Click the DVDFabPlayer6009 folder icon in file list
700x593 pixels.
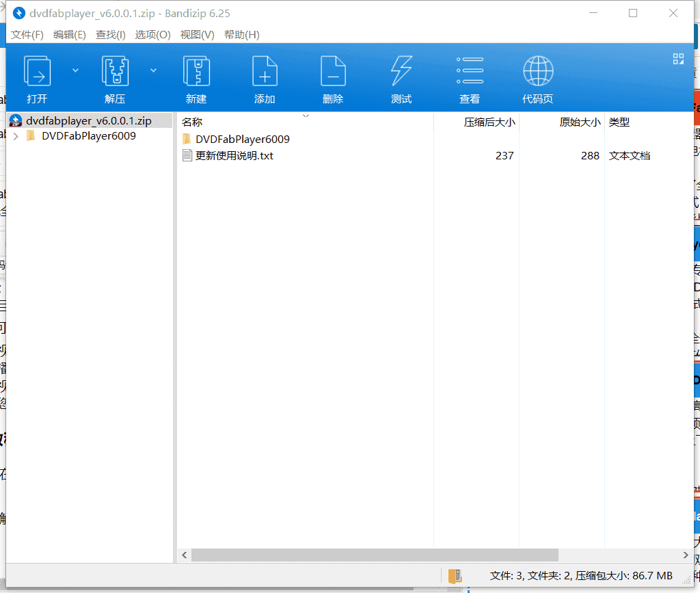click(187, 139)
